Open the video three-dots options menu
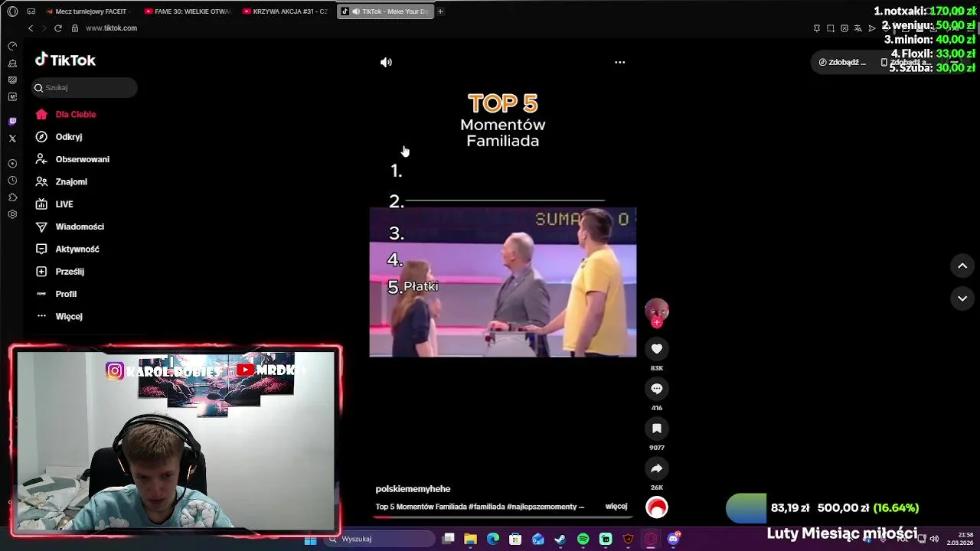 click(x=620, y=63)
